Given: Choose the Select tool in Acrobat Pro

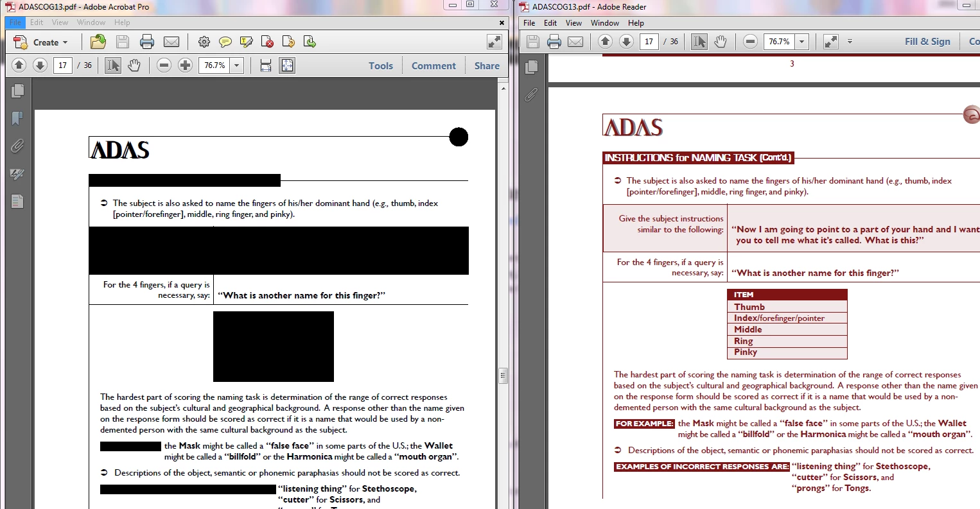Looking at the screenshot, I should (113, 65).
